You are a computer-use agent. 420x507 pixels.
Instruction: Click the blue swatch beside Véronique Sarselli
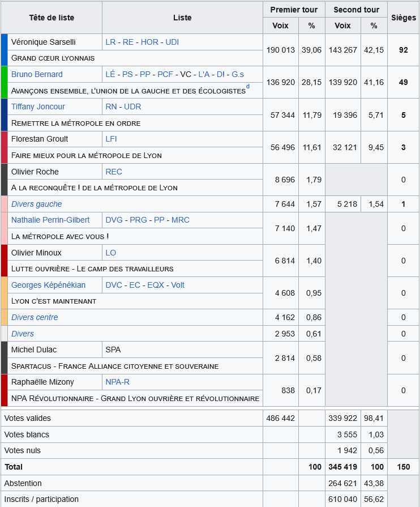click(x=5, y=50)
